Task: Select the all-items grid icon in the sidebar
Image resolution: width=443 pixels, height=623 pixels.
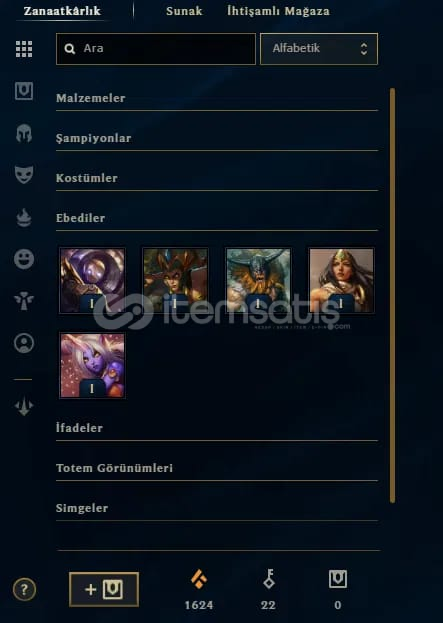Action: coord(24,49)
